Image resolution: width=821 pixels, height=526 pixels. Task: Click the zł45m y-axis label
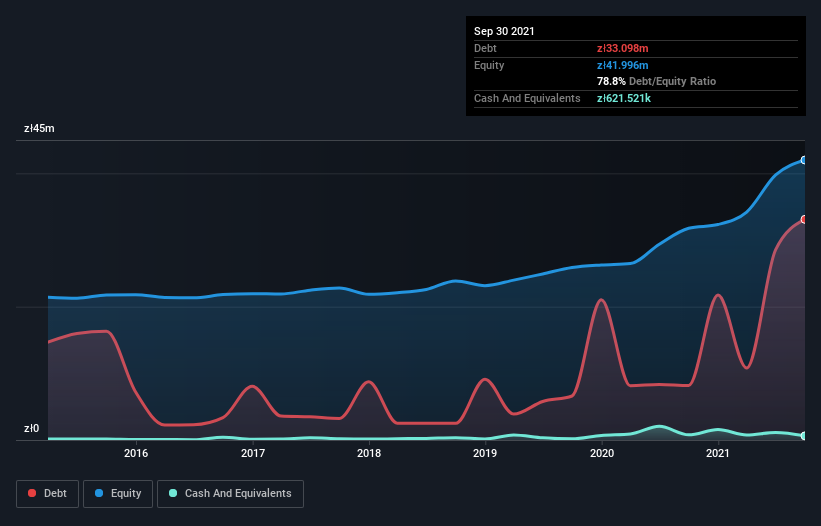[x=39, y=128]
